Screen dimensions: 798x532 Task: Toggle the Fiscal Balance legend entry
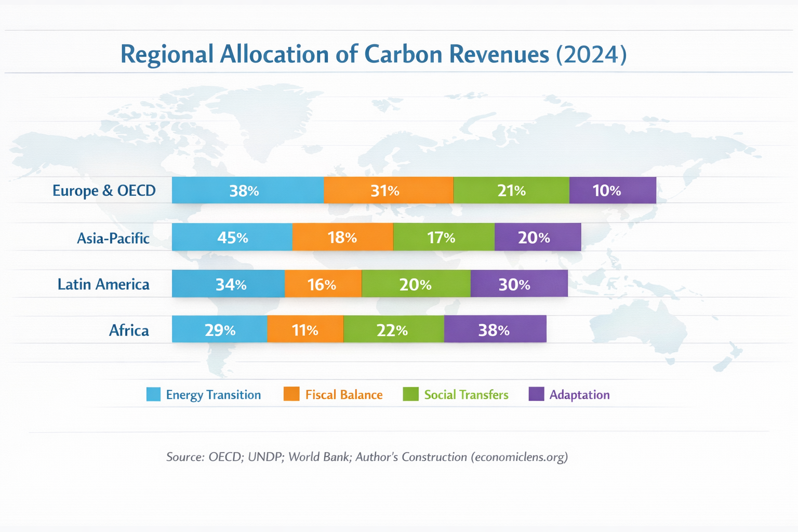click(x=344, y=394)
